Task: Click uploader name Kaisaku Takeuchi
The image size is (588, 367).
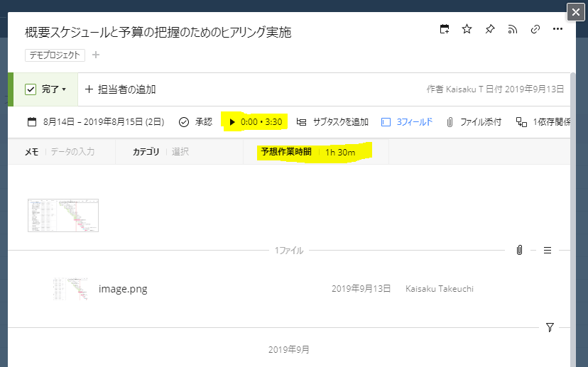Action: point(440,289)
